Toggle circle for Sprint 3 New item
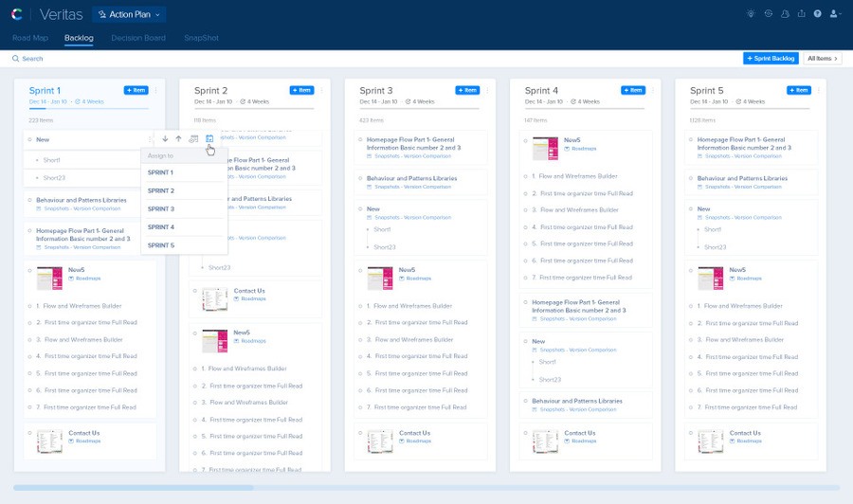The height and width of the screenshot is (504, 853). pos(360,208)
